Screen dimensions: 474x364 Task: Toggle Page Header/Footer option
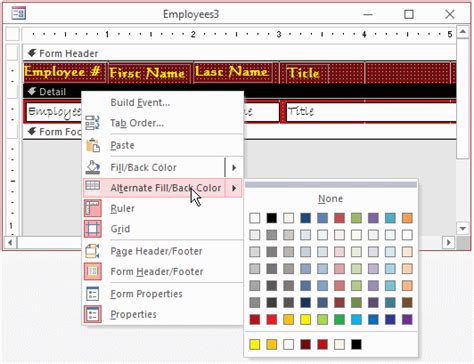pos(163,251)
